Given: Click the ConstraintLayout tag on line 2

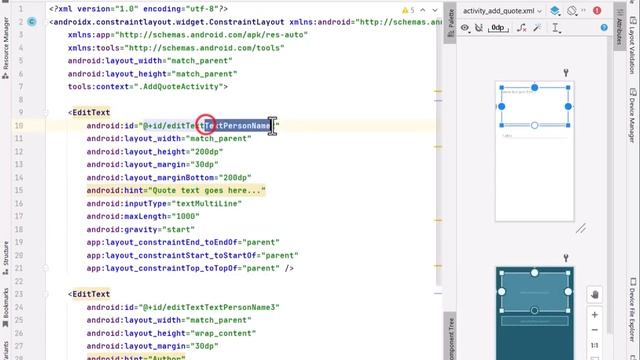Looking at the screenshot, I should point(169,22).
